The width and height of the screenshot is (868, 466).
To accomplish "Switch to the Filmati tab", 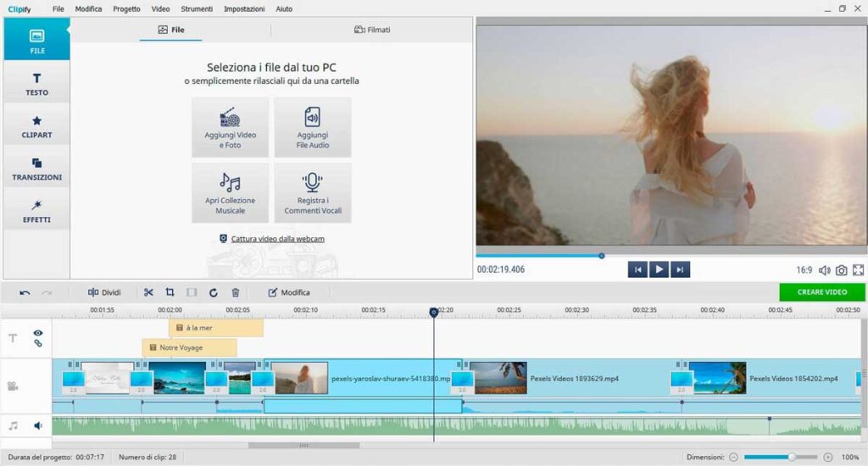I will [372, 30].
